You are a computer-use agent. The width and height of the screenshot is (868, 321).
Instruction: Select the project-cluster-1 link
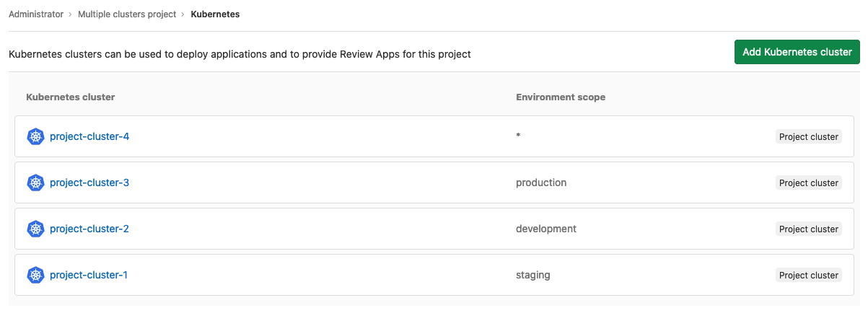pos(89,275)
